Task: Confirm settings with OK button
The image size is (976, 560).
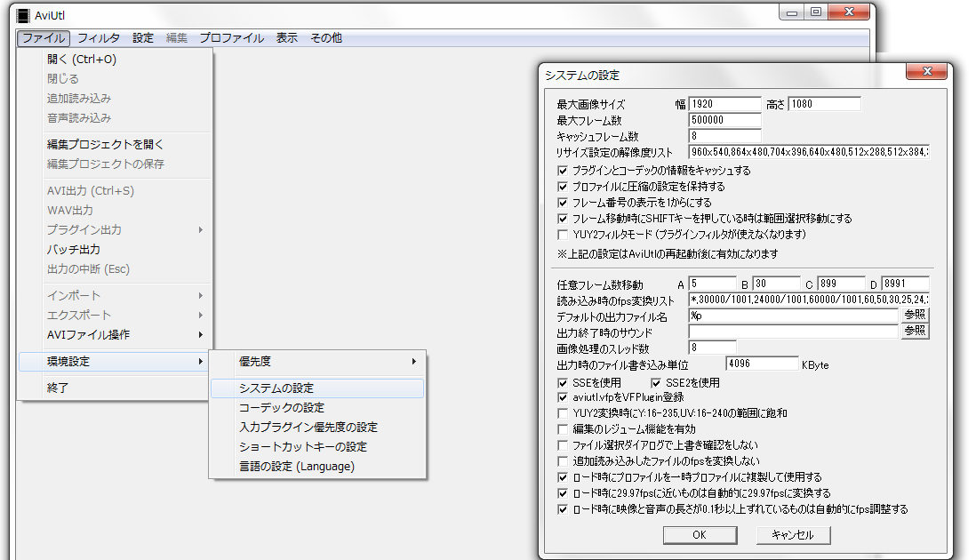Action: [700, 535]
